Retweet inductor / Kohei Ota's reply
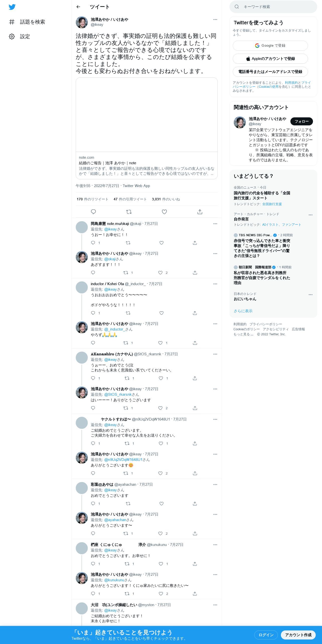 tap(128, 313)
